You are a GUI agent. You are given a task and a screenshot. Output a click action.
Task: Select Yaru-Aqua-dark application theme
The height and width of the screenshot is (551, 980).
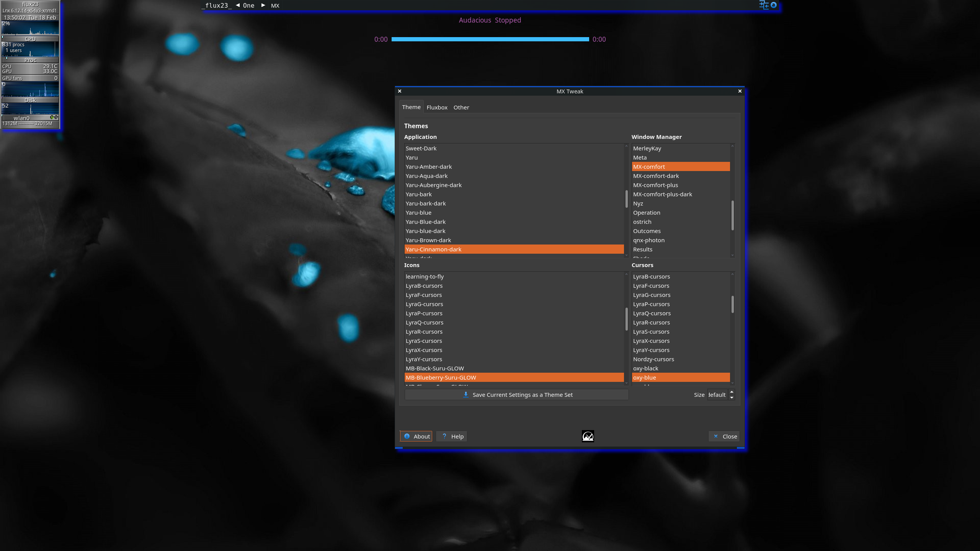(x=426, y=176)
